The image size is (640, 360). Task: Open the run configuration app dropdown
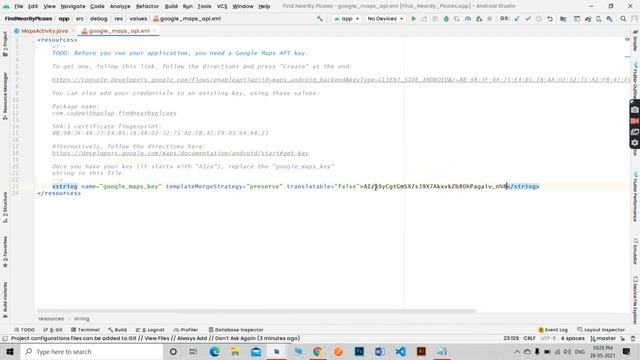pos(347,19)
